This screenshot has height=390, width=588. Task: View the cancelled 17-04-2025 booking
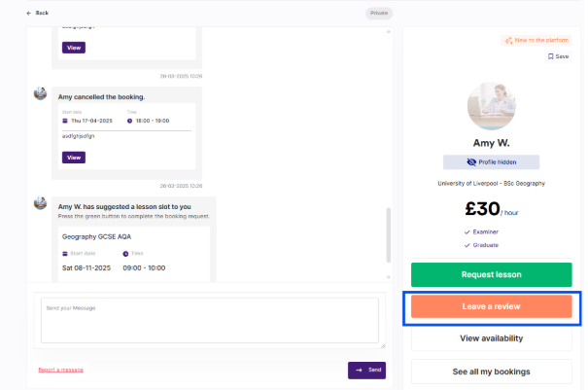[x=75, y=158]
